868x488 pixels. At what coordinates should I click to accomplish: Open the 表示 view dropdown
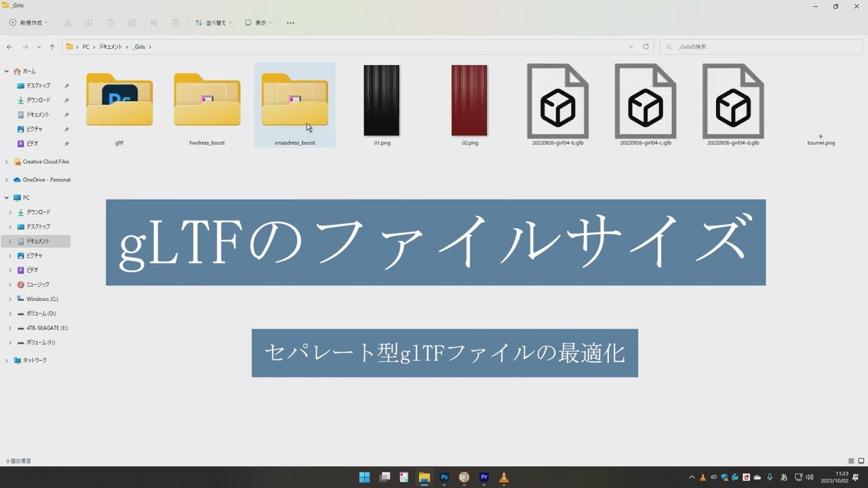258,23
